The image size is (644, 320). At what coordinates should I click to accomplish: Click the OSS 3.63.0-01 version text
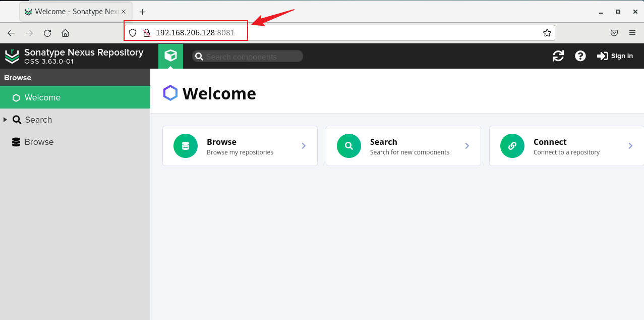pyautogui.click(x=49, y=62)
